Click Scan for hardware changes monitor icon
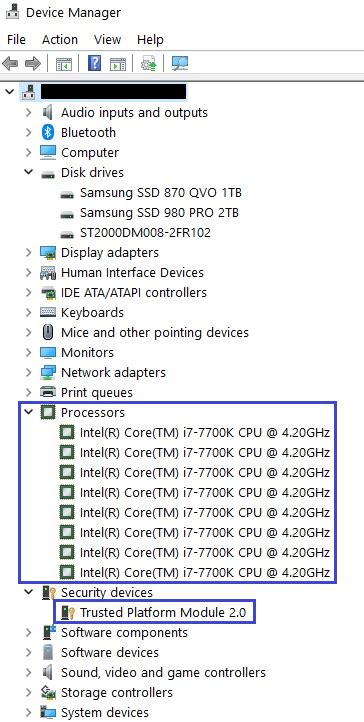Viewport: 364px width, 722px height. pyautogui.click(x=179, y=63)
